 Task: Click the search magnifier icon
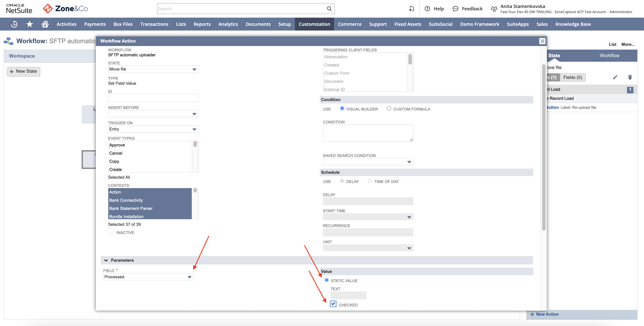[x=329, y=9]
